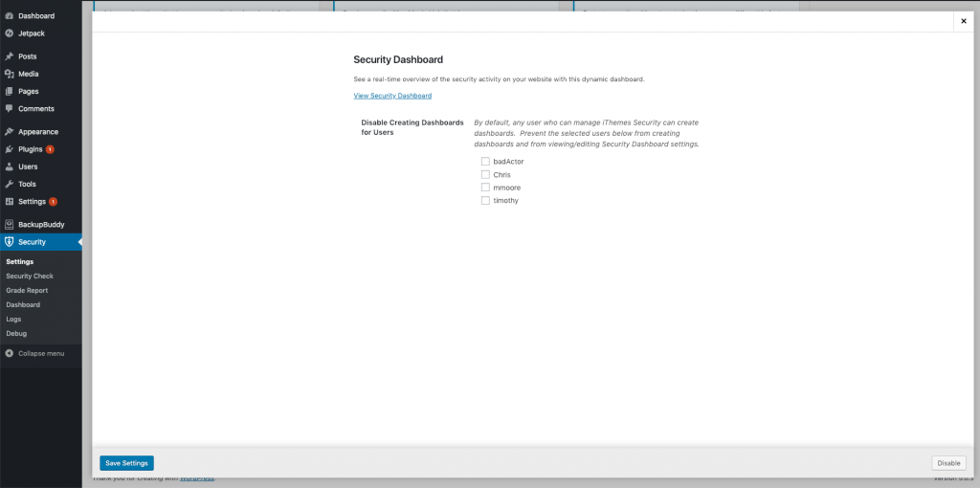Click the Security shield icon
Viewport: 980px width, 488px height.
coord(9,242)
